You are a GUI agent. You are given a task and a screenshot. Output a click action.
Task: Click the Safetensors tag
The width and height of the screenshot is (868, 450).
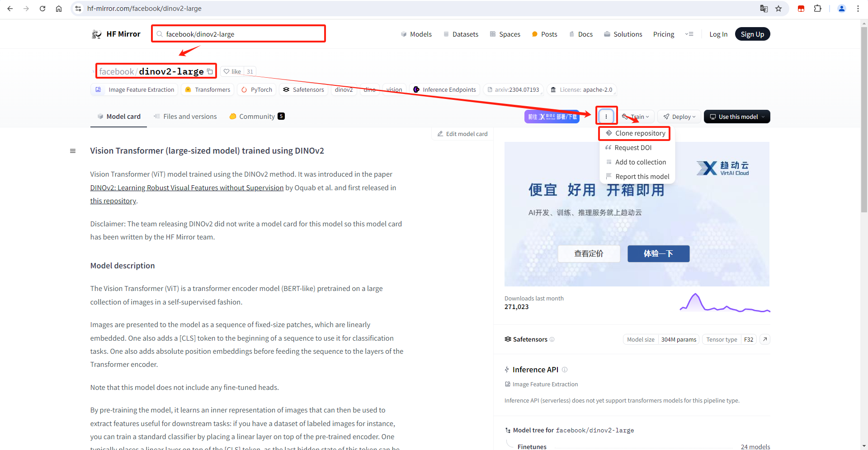click(303, 90)
